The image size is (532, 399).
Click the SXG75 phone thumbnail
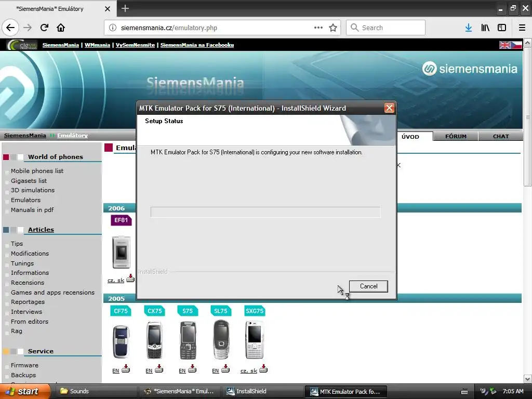[x=255, y=340]
